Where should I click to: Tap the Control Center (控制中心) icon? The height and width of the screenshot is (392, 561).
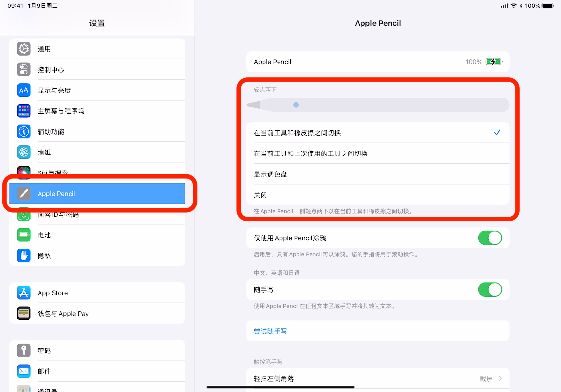[x=24, y=70]
